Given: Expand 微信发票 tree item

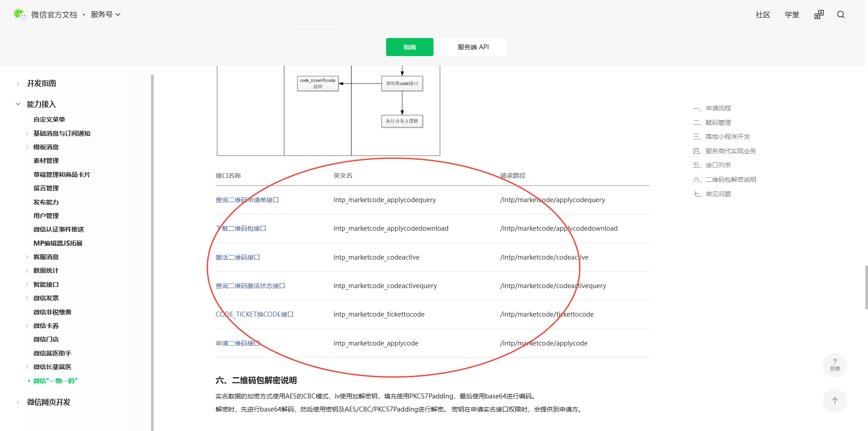Looking at the screenshot, I should click(27, 298).
